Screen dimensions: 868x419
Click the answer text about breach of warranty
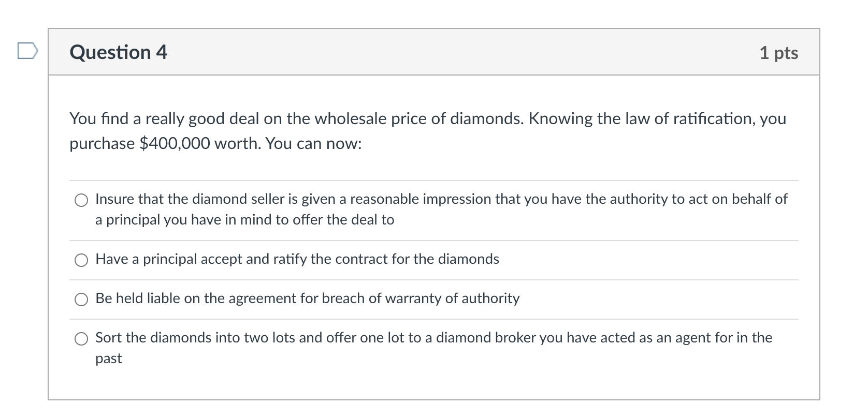tap(307, 298)
